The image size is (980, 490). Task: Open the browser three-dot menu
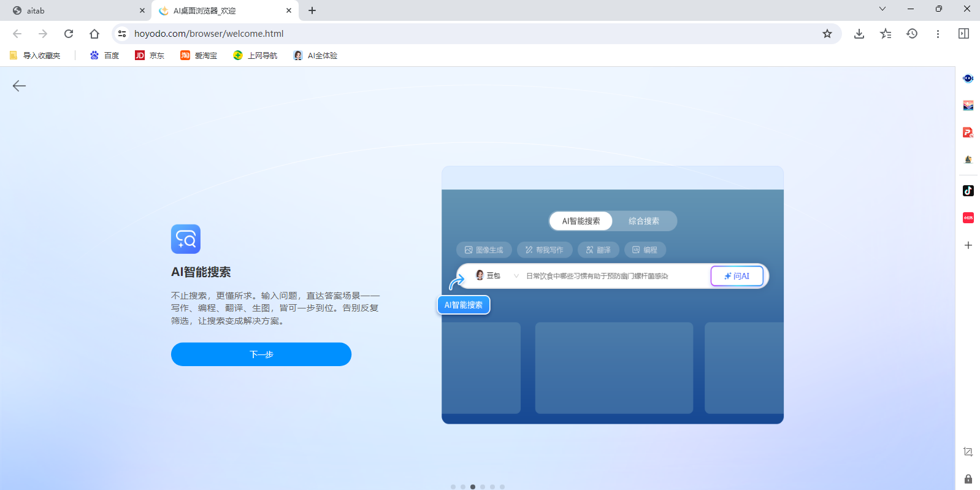[938, 34]
